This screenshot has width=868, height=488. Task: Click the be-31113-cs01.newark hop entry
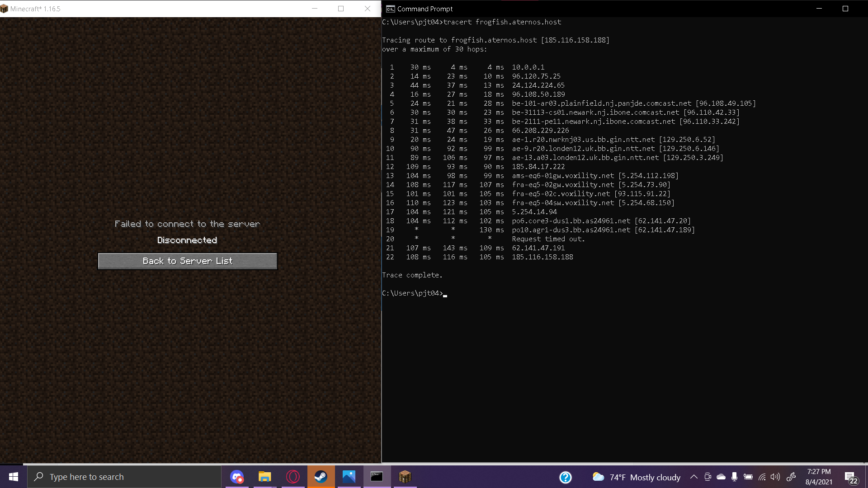(626, 112)
